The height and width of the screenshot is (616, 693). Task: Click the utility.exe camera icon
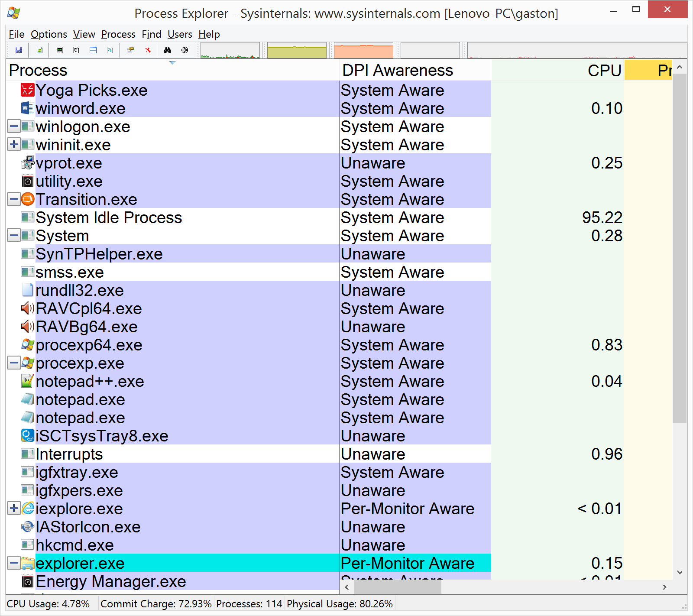pos(28,181)
